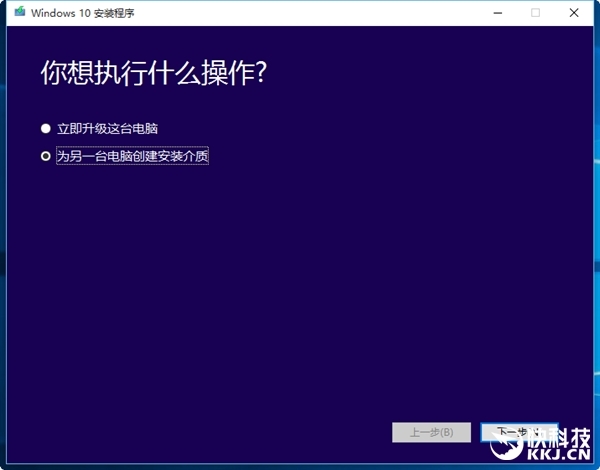Click the 为另一台电脑创建安装介质 label text
600x470 pixels.
tap(132, 156)
